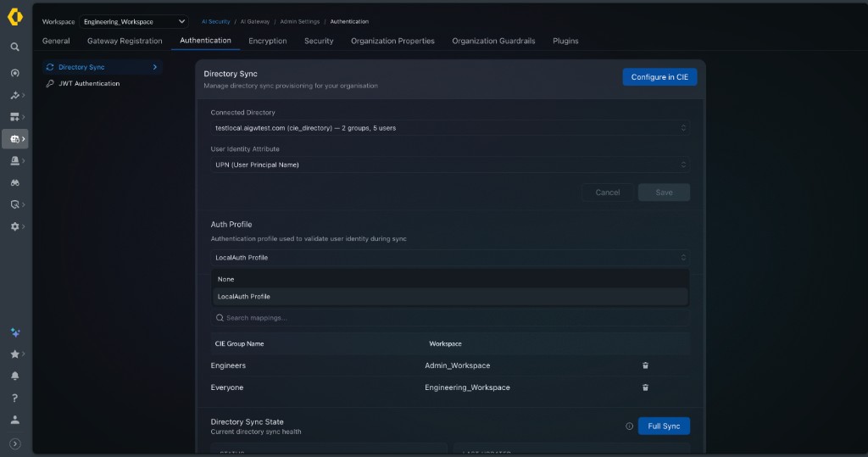868x457 pixels.
Task: Open the settings gear icon in sidebar
Action: click(15, 226)
